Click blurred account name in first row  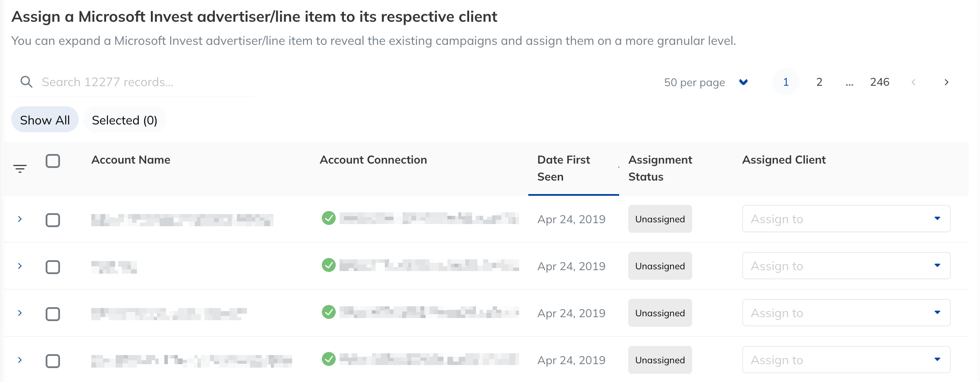click(182, 220)
